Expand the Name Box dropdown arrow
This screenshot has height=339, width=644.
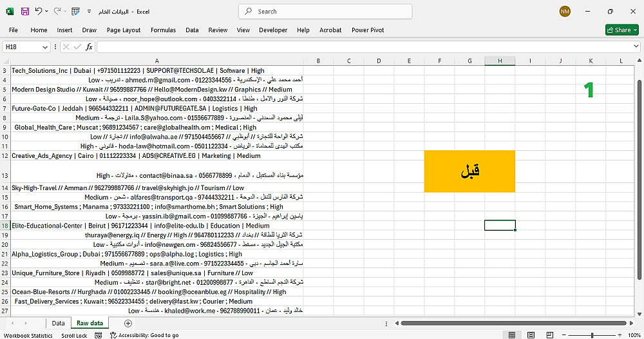[45, 47]
